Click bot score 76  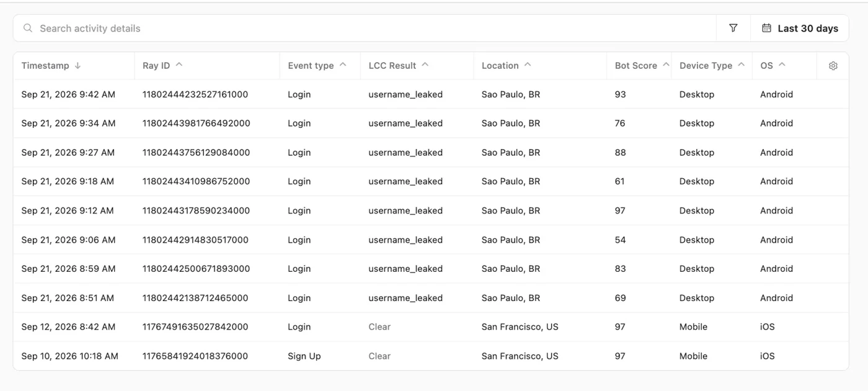[x=621, y=124]
